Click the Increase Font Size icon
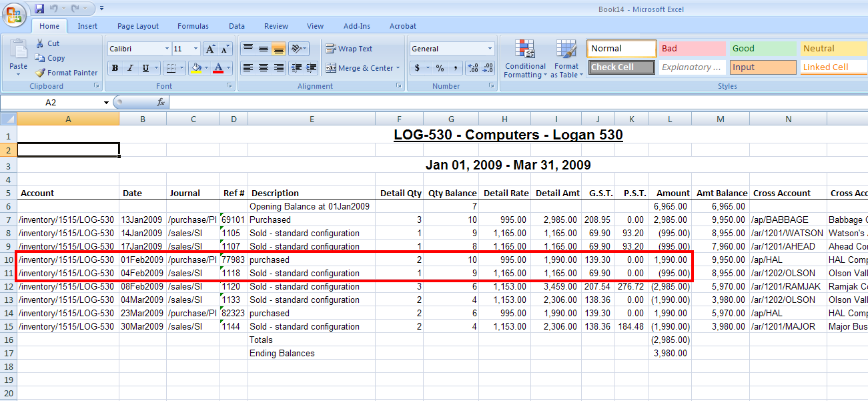The width and height of the screenshot is (868, 401). pos(210,49)
